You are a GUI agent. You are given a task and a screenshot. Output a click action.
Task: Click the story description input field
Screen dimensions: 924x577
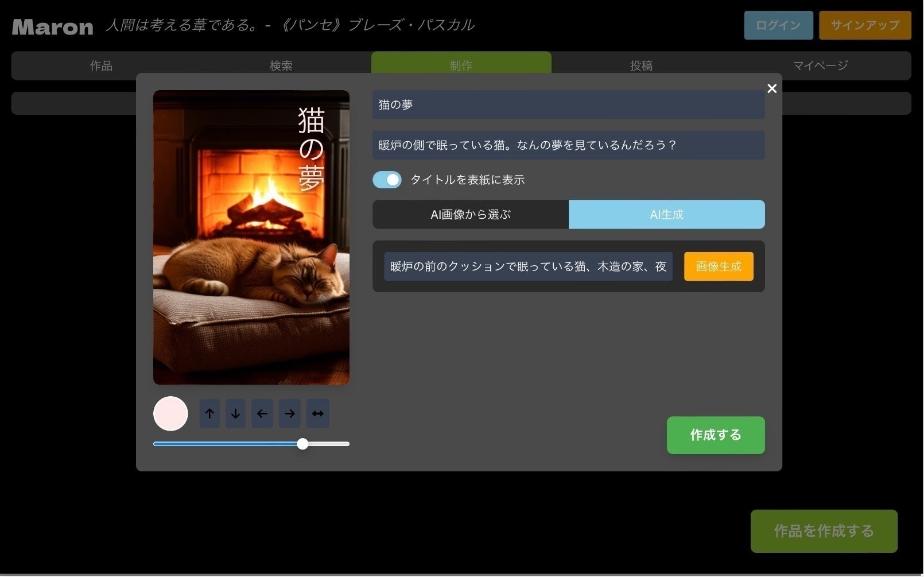point(568,145)
